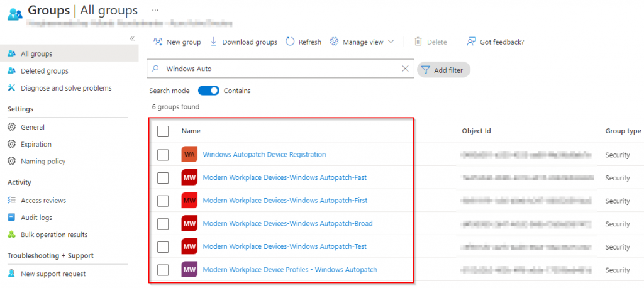Viewport: 644px width, 288px height.
Task: Click the purple MW avatar for Device Profiles
Action: point(189,270)
